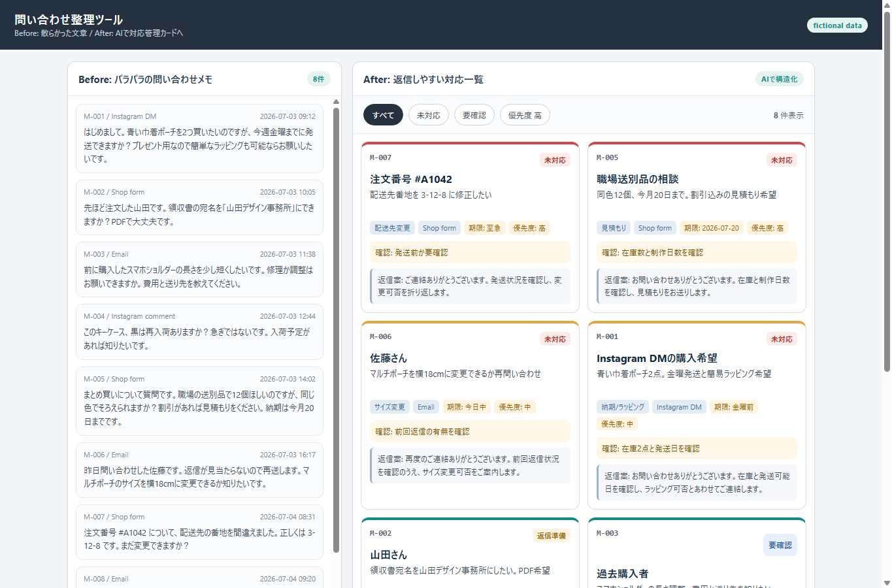Open memo M-007 Shop form card
Screen dimensions: 892x588
199,532
